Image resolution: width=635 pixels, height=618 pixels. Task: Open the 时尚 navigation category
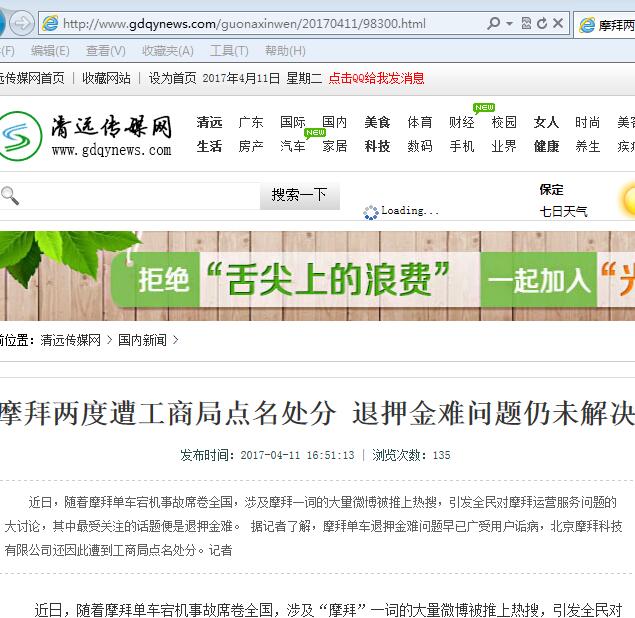click(x=588, y=122)
